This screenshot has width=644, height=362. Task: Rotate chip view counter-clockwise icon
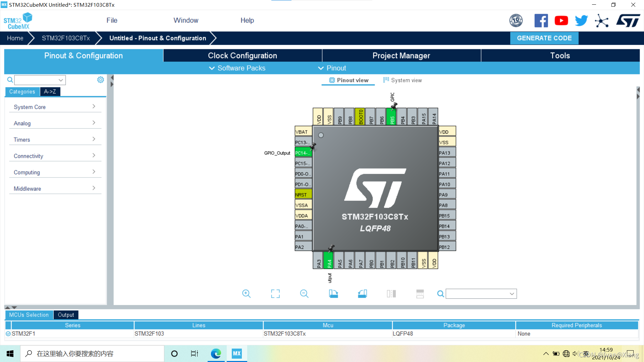coord(362,294)
